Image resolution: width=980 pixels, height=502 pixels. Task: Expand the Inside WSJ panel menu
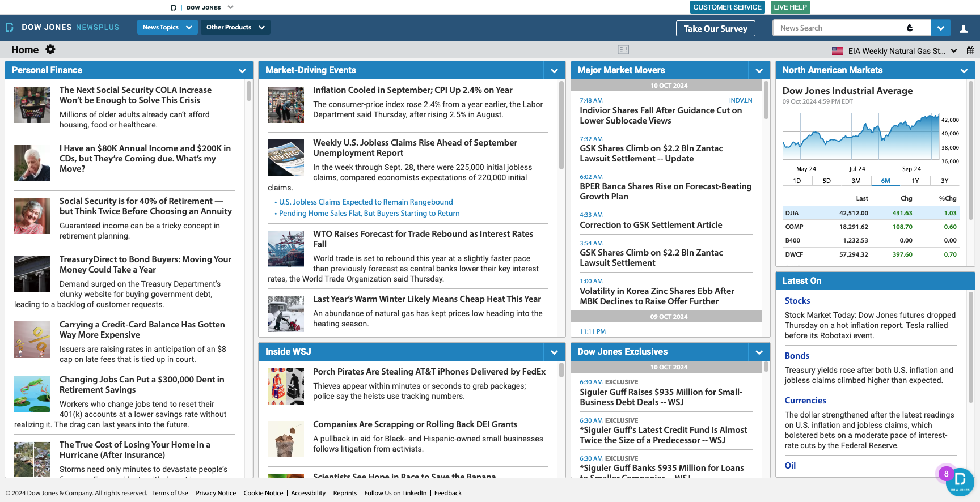(554, 352)
